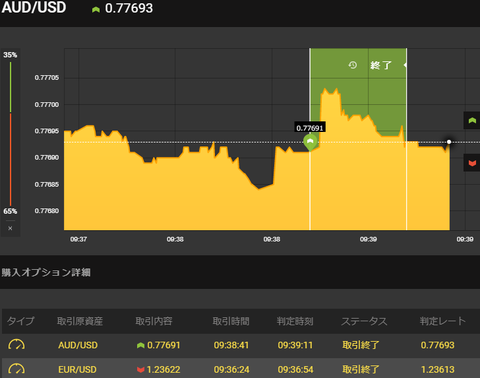Sort by タイプ column header
The image size is (480, 378).
click(21, 321)
